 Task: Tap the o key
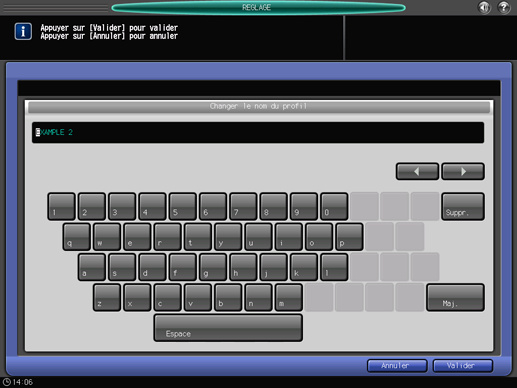319,237
